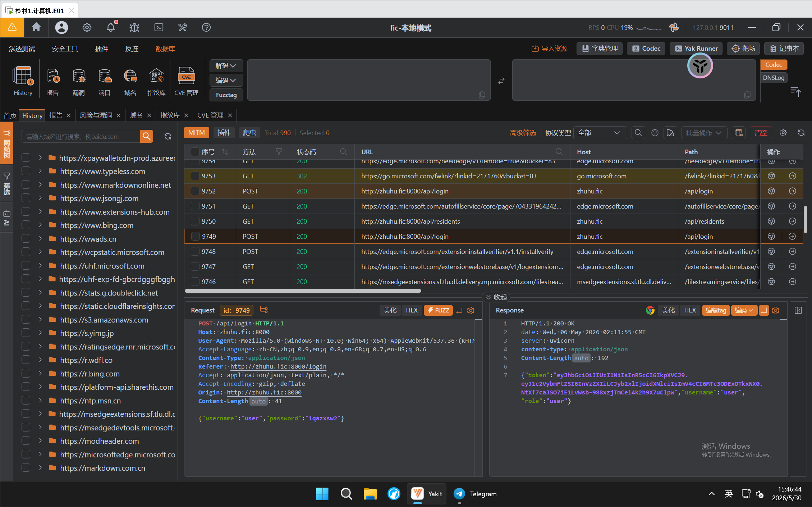Screen dimensions: 812x507
Task: Click the table's vertical scrollbar thumb
Action: click(x=806, y=219)
